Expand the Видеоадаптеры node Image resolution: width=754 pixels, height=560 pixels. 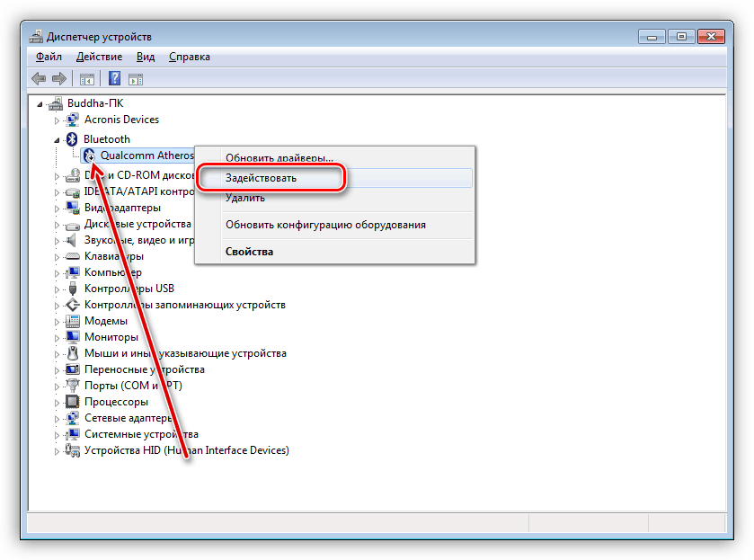[57, 209]
